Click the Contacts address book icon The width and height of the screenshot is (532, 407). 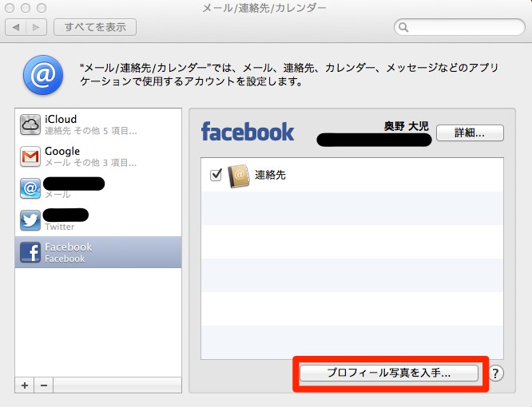point(239,176)
